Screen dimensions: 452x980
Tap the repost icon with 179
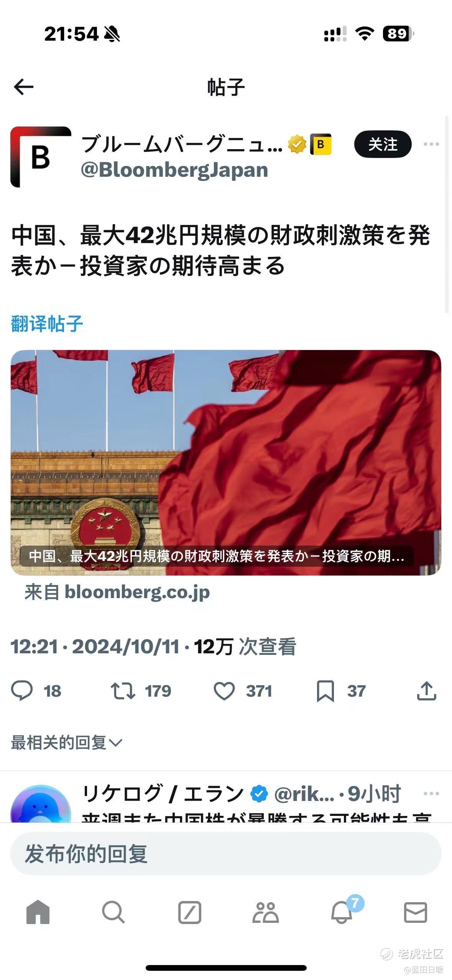point(123,691)
